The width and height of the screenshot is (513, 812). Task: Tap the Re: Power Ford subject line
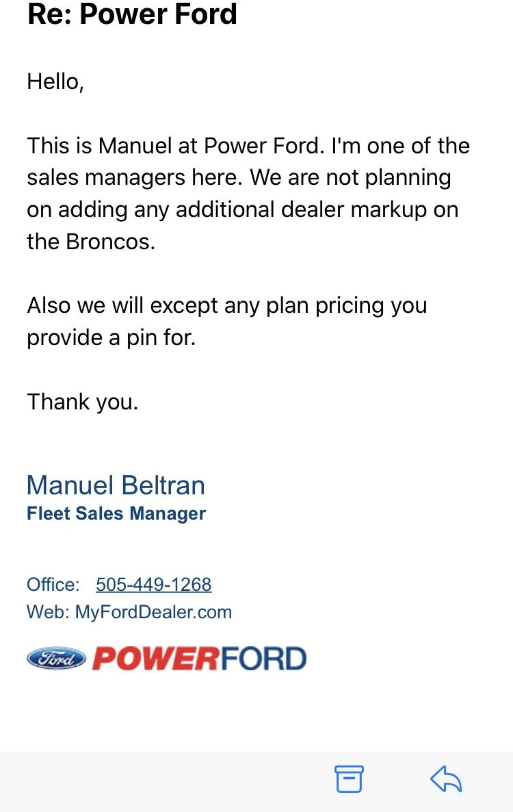coord(133,14)
